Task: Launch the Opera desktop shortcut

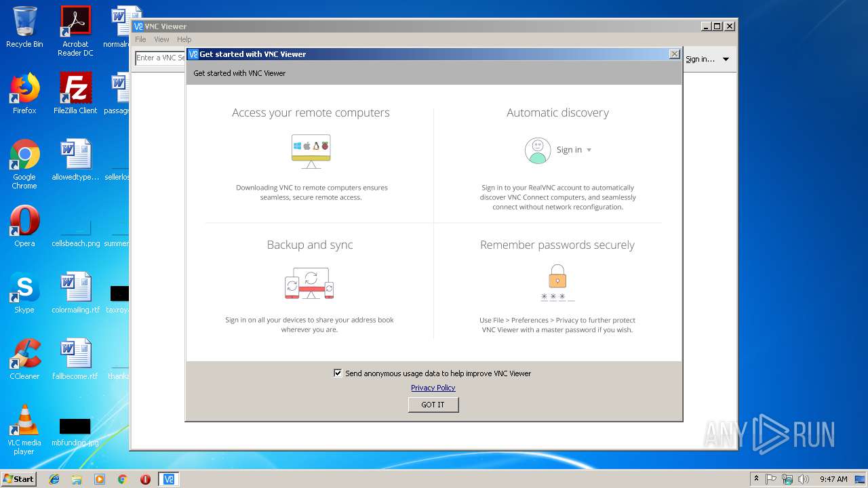Action: [24, 226]
